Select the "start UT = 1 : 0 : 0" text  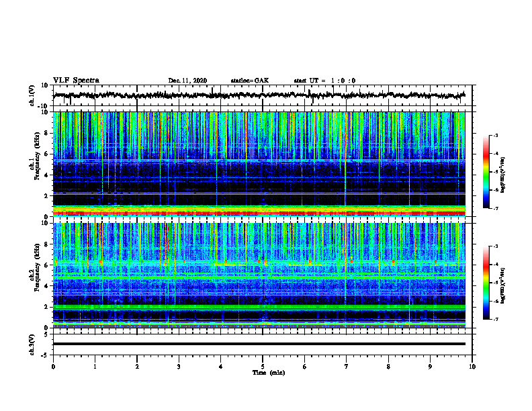(324, 81)
